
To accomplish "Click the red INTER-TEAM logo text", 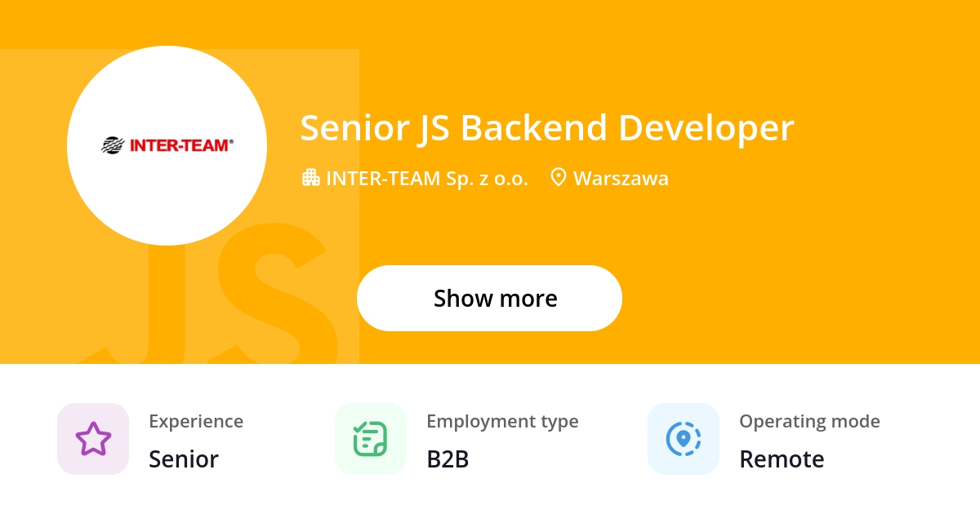I will (x=181, y=145).
